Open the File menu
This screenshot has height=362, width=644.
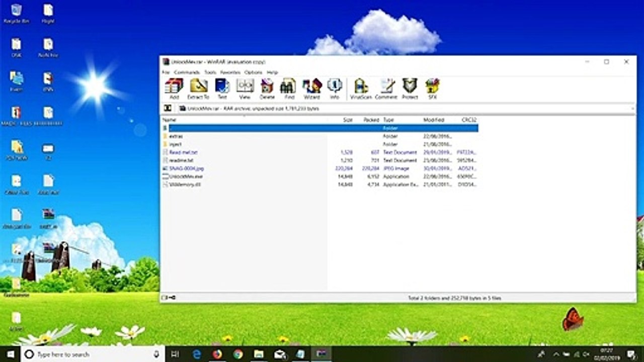166,72
